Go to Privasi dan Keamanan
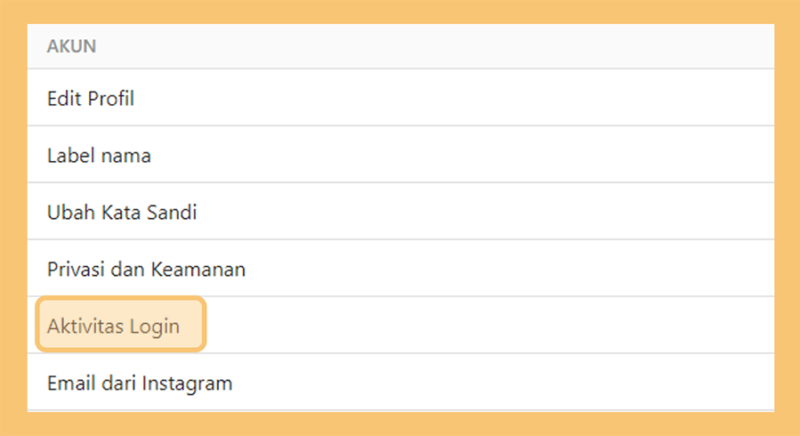Screen dimensions: 800x436 click(x=401, y=268)
